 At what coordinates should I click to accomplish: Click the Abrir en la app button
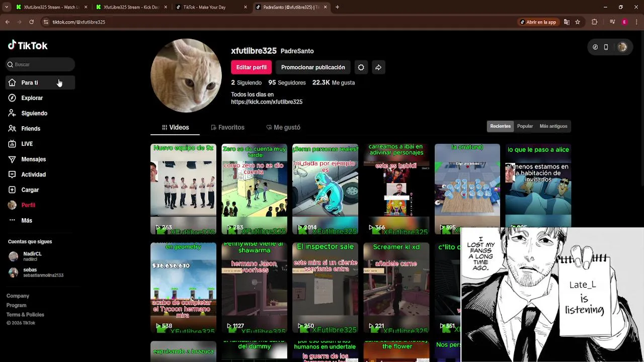538,22
